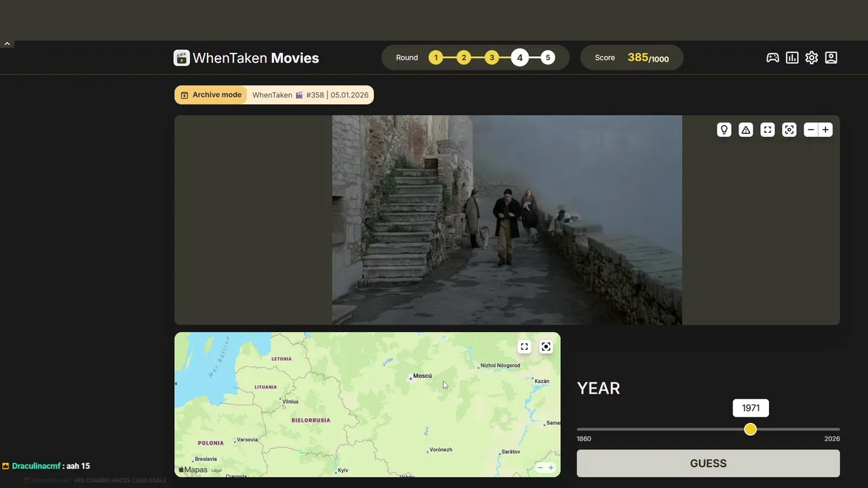This screenshot has height=488, width=868.
Task: Open the game modes controller icon
Action: point(772,58)
